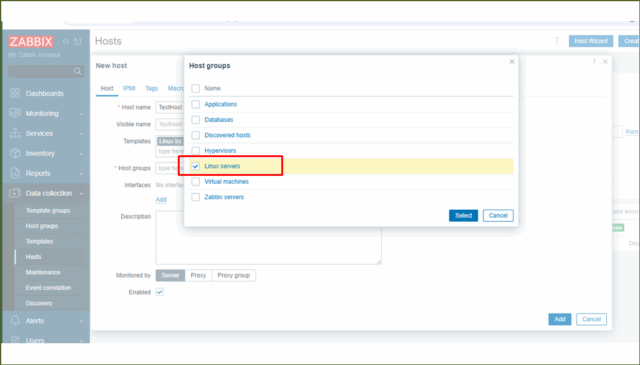This screenshot has width=640, height=365.
Task: Click help icon in New host dialog
Action: coord(594,62)
